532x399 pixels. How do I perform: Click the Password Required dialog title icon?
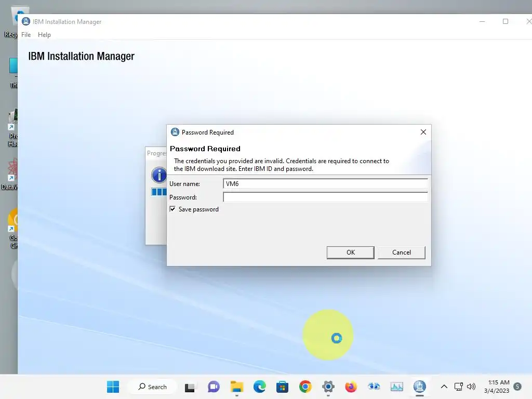pos(175,132)
